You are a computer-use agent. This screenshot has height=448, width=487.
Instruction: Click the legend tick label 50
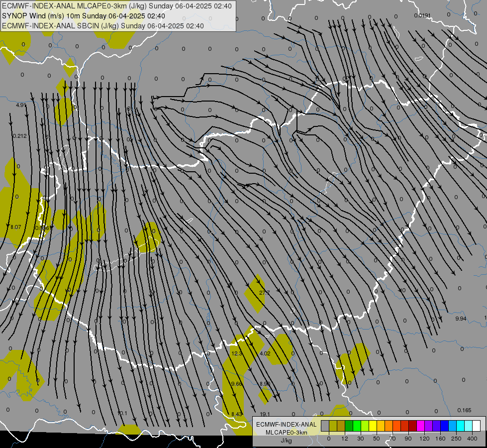click(377, 439)
